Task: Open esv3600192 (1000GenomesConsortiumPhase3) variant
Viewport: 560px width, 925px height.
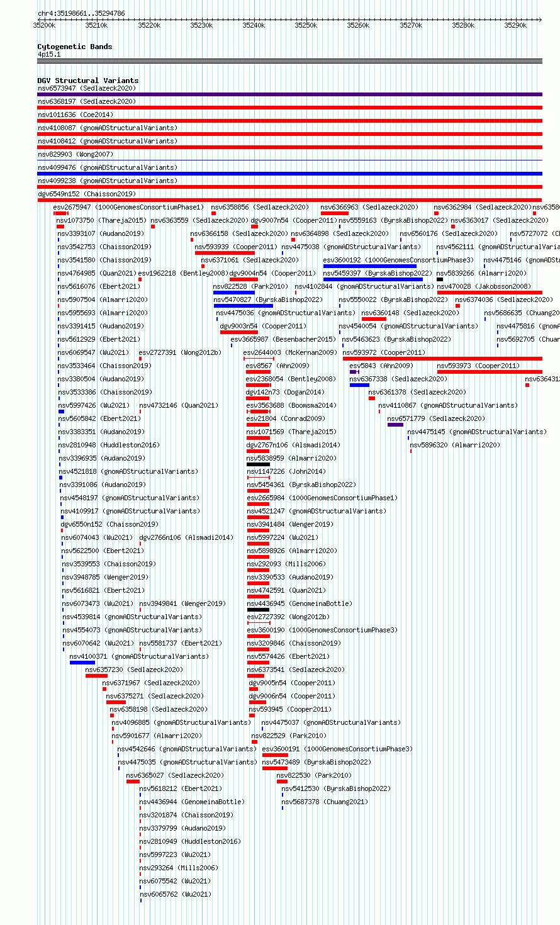Action: tap(399, 260)
